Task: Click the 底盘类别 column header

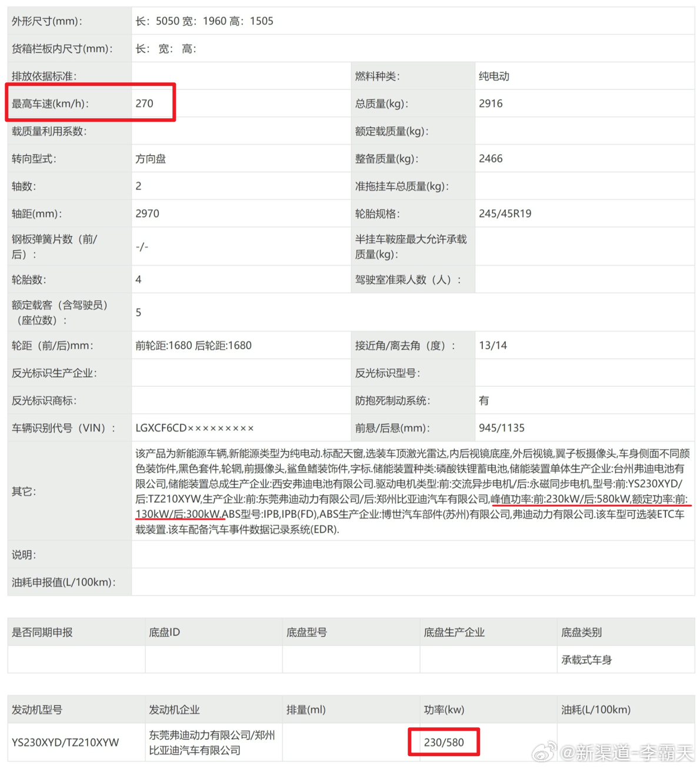Action: 581,633
